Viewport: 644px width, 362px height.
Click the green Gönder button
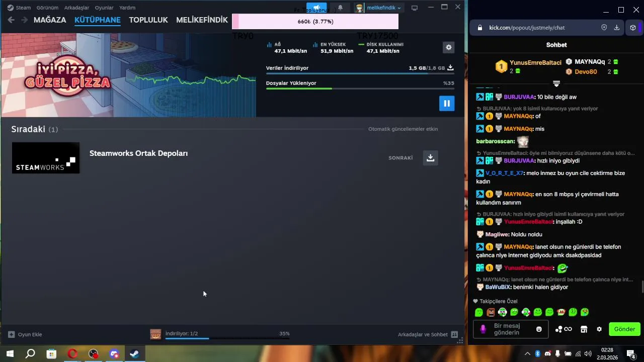click(624, 329)
